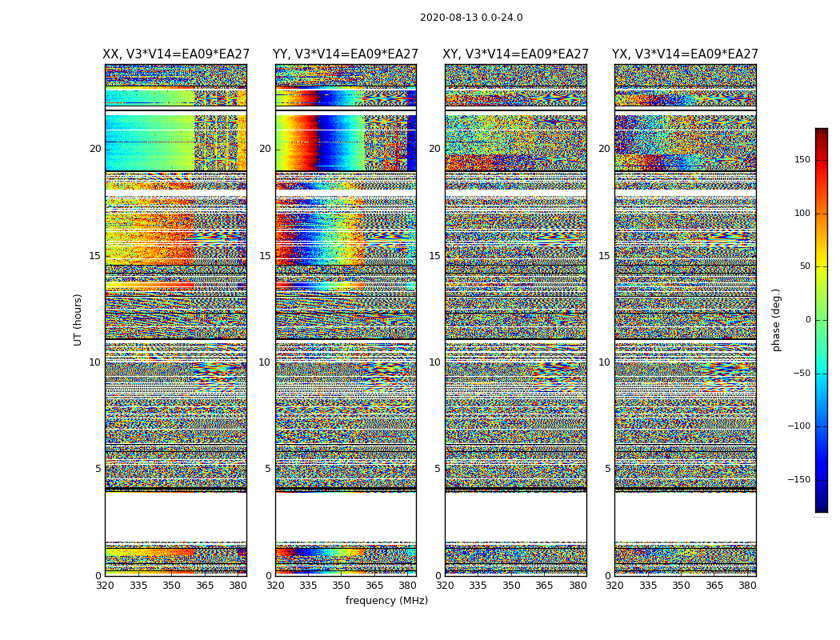Click the −100 tick label on colorbar
Screen dimensions: 840x640
798,426
